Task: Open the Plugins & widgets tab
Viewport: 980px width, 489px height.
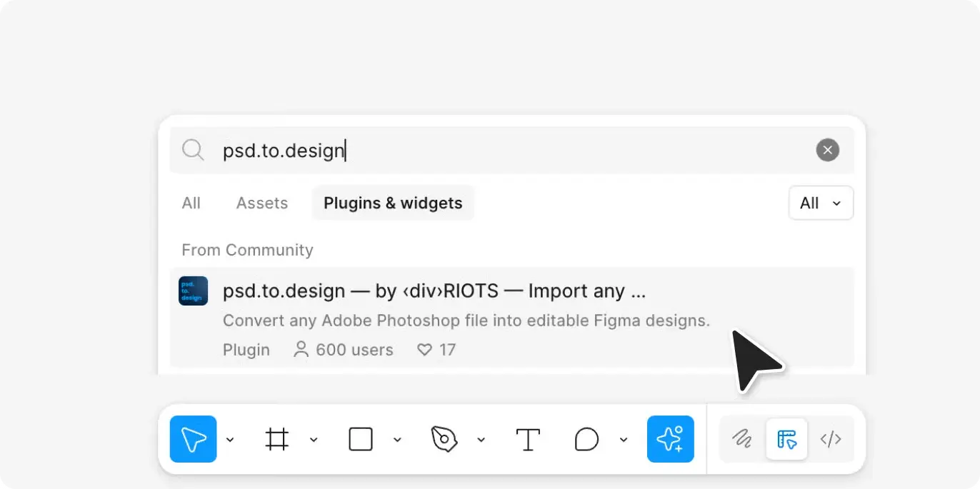Action: point(393,203)
